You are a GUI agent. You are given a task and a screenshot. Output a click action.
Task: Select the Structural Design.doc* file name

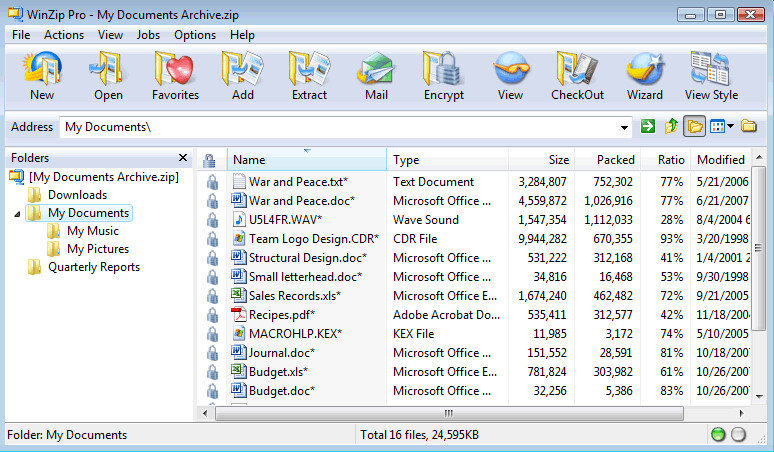tap(308, 258)
